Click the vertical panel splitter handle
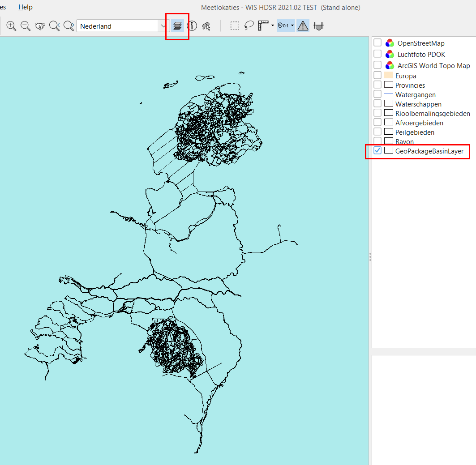The image size is (476, 465). click(370, 256)
